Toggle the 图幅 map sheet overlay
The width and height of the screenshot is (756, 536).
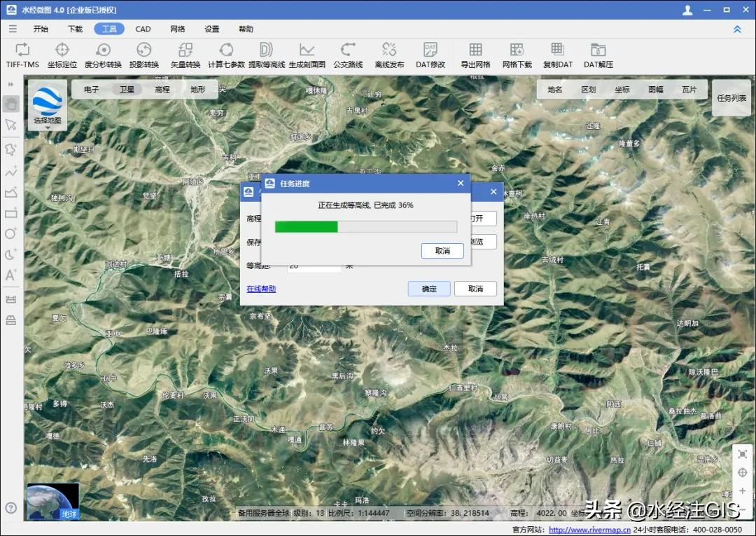[656, 89]
